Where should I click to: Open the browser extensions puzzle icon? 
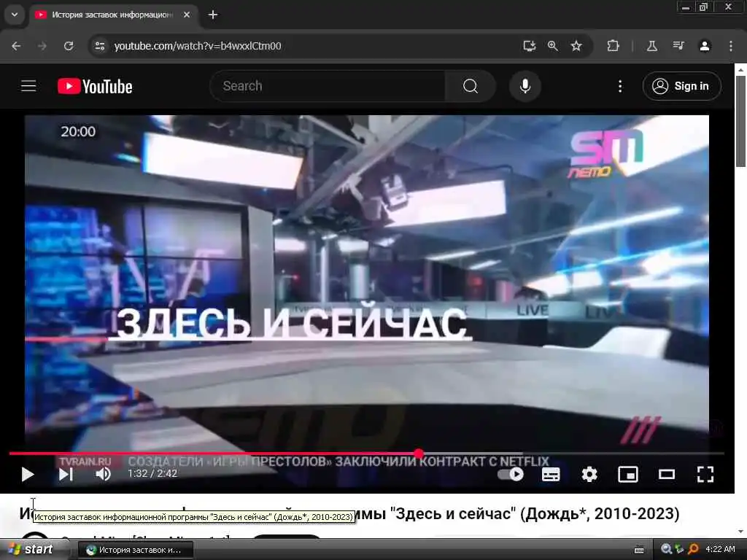pyautogui.click(x=613, y=46)
